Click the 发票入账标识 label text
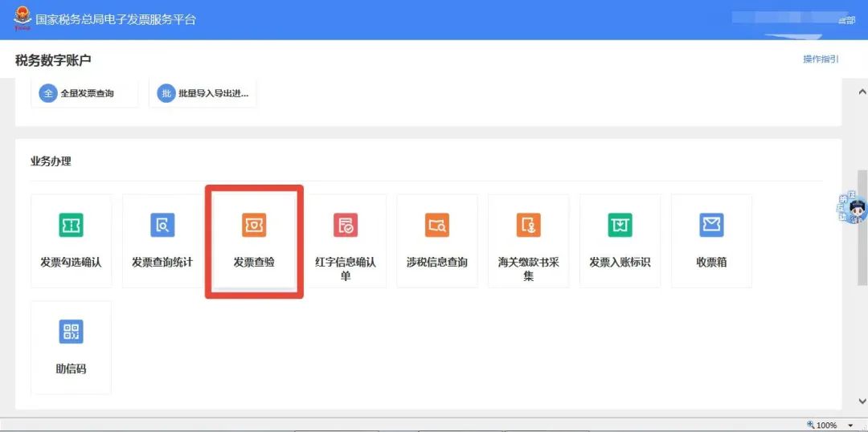This screenshot has width=868, height=432. tap(620, 263)
